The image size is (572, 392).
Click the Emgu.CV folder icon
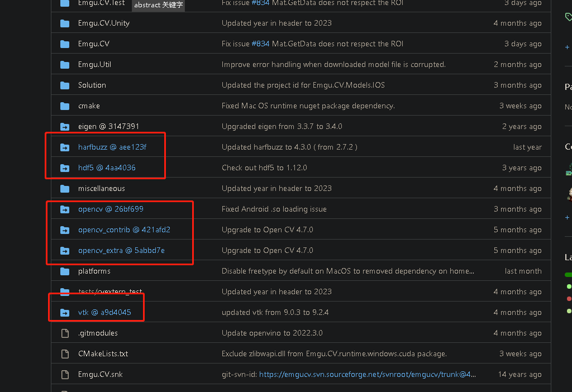(x=65, y=44)
